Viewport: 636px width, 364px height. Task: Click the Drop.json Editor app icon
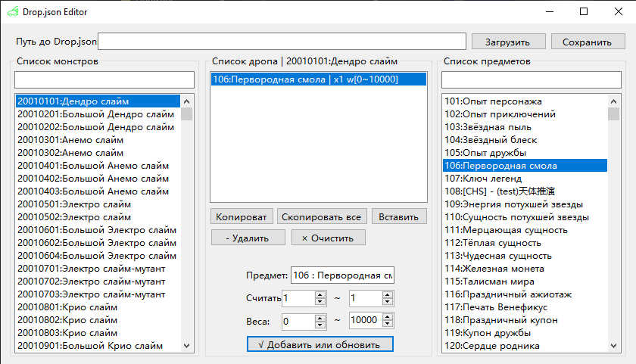(11, 11)
